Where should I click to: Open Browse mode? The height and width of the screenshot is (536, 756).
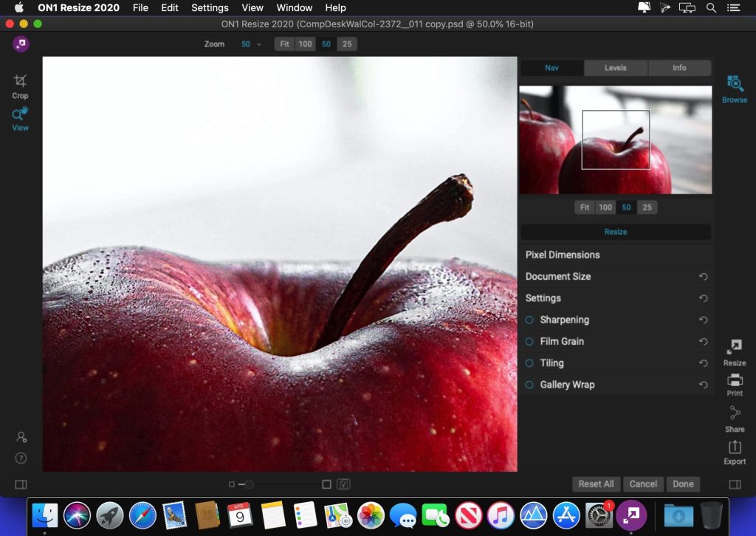(734, 89)
